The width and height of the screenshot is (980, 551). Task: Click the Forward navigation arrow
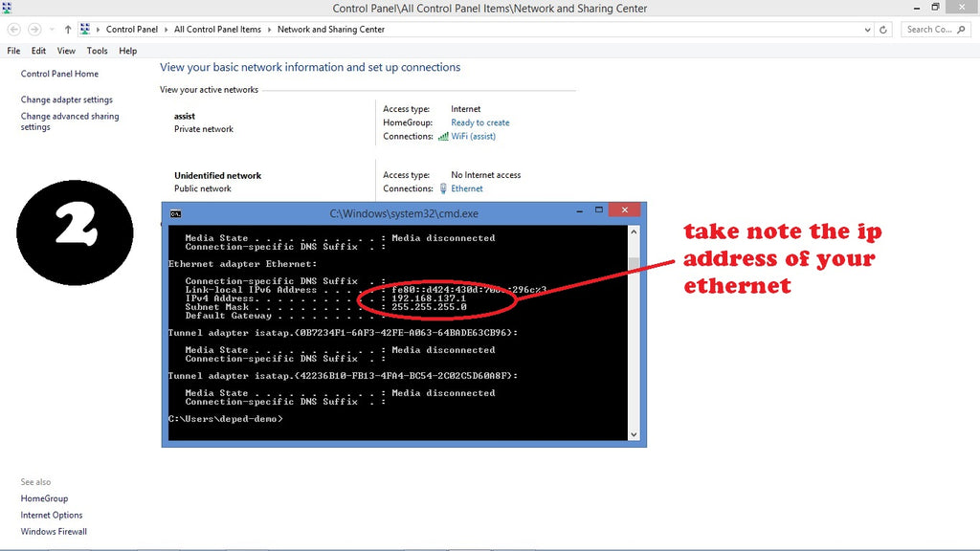click(x=35, y=30)
